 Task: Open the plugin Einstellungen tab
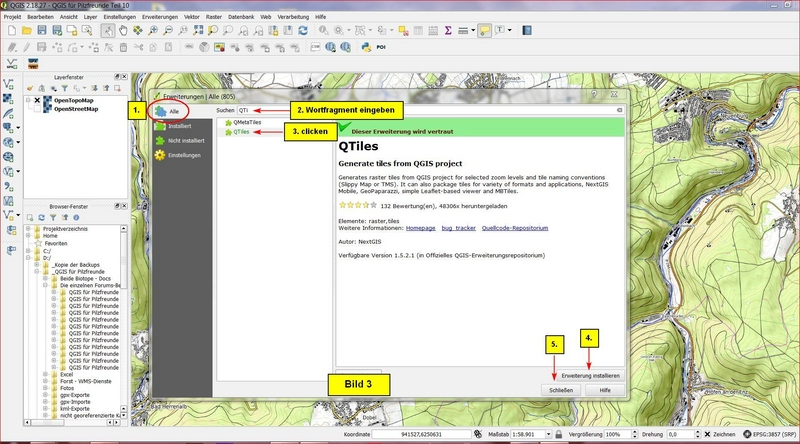click(x=182, y=156)
